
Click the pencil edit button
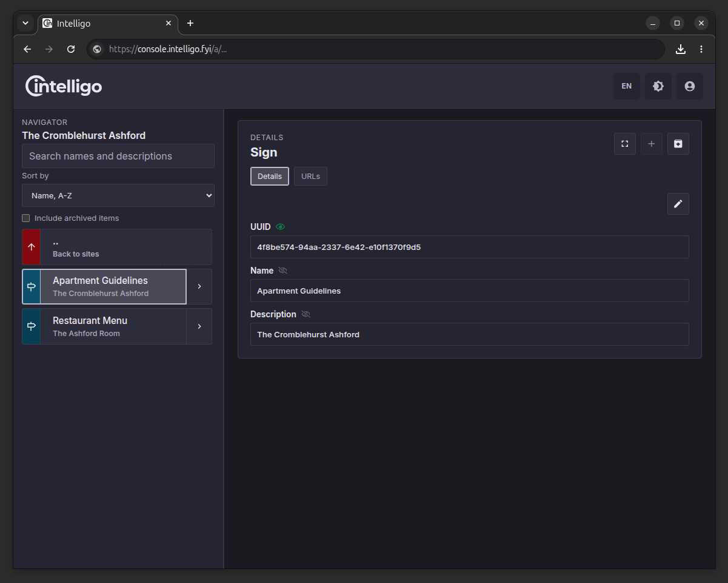(678, 204)
